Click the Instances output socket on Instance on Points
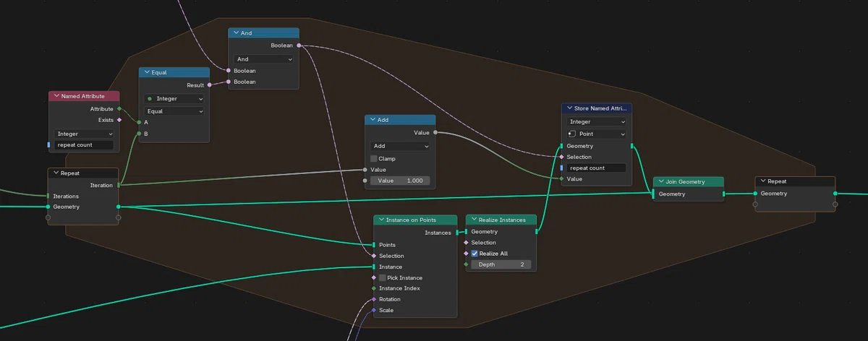The width and height of the screenshot is (868, 341). pos(457,233)
